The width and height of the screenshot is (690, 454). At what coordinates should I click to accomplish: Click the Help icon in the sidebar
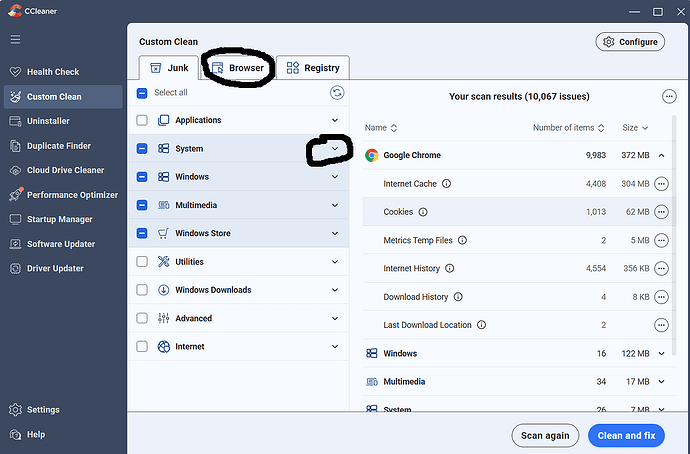pyautogui.click(x=15, y=435)
